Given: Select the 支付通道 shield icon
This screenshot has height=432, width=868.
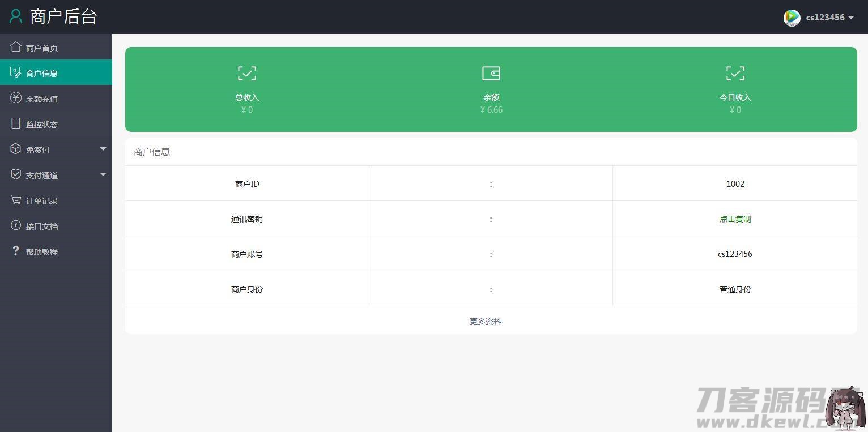Looking at the screenshot, I should (16, 174).
